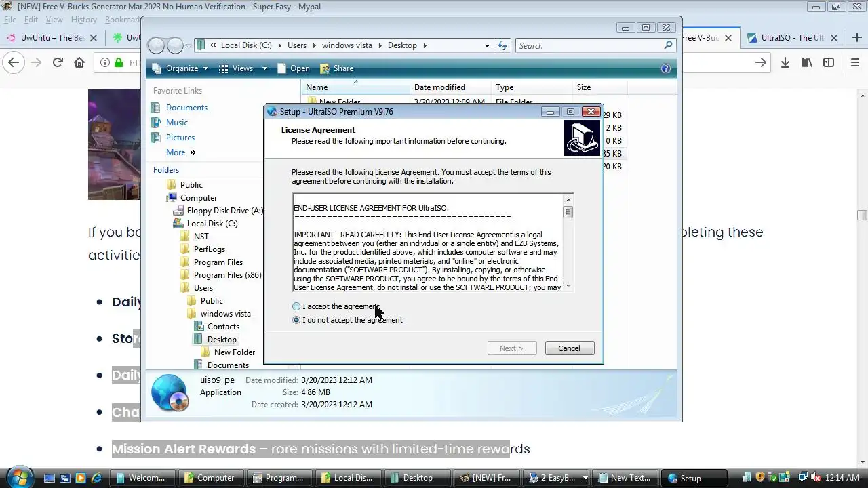This screenshot has height=488, width=868.
Task: Click the browser downloads arrow icon
Action: tap(785, 62)
